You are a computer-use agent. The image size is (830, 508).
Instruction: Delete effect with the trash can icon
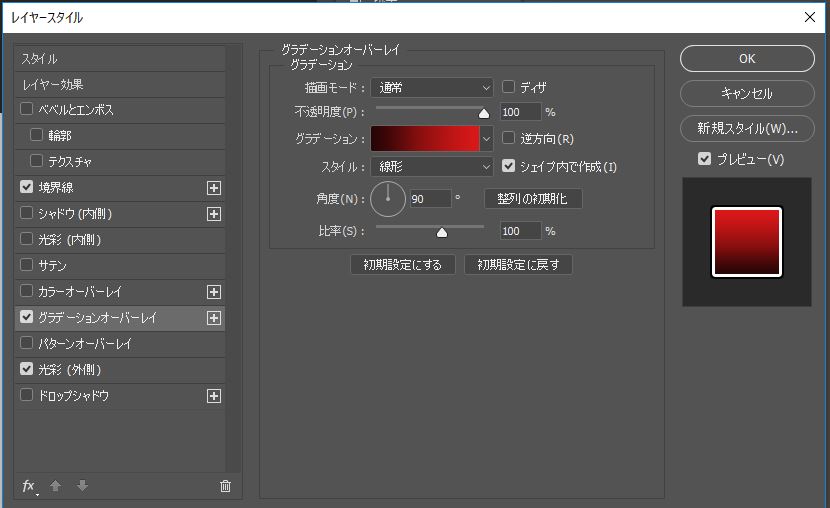point(225,486)
